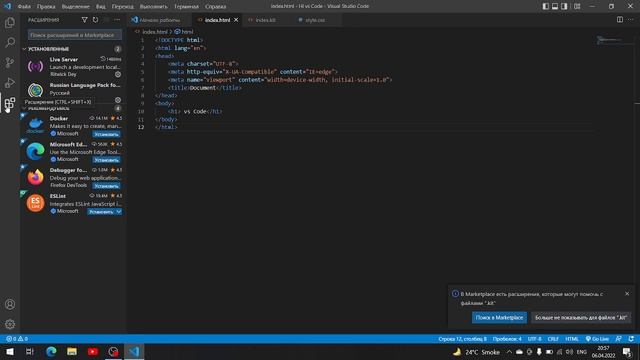Open File Explorer from the taskbar
Image resolution: width=640 pixels, height=360 pixels.
(72, 351)
